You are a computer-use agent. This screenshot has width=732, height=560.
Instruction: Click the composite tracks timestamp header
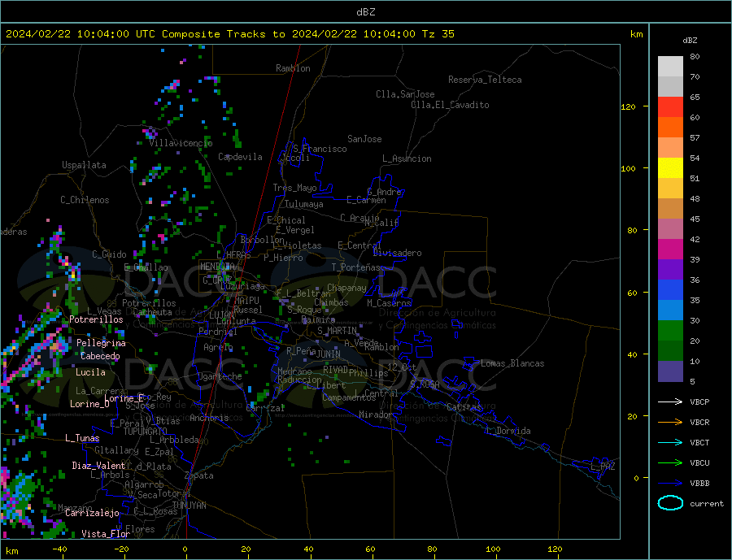pos(229,33)
